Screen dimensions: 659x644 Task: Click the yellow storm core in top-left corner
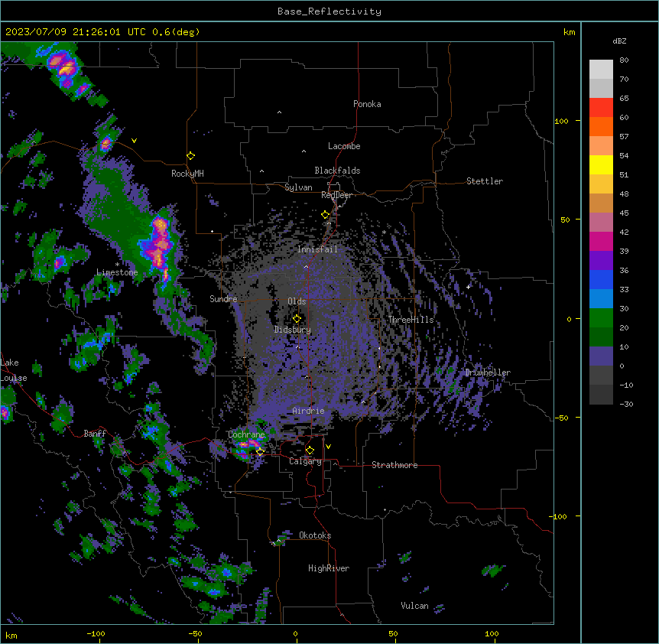click(x=66, y=69)
